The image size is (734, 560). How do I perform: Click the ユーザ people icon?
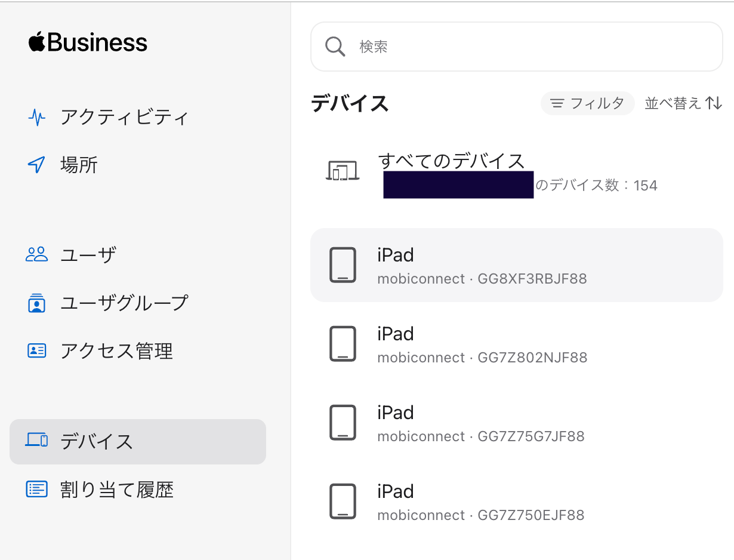click(37, 255)
